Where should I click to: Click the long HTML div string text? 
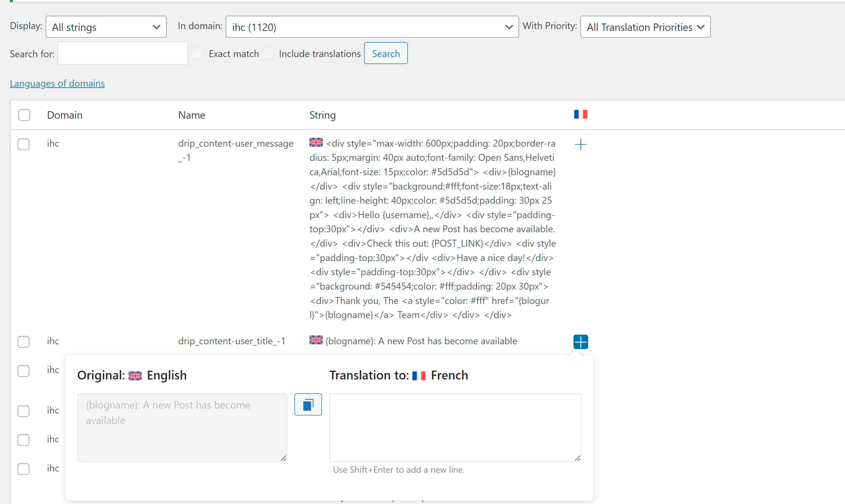pyautogui.click(x=433, y=229)
